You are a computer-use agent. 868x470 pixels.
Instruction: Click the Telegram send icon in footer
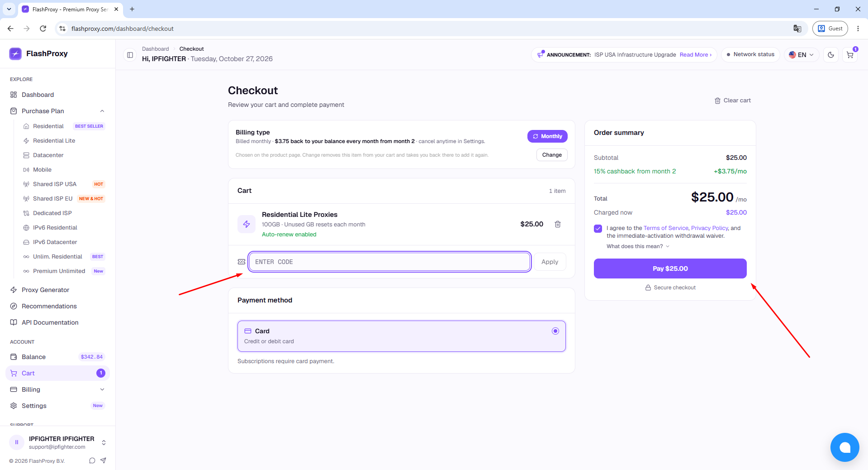[x=104, y=460]
